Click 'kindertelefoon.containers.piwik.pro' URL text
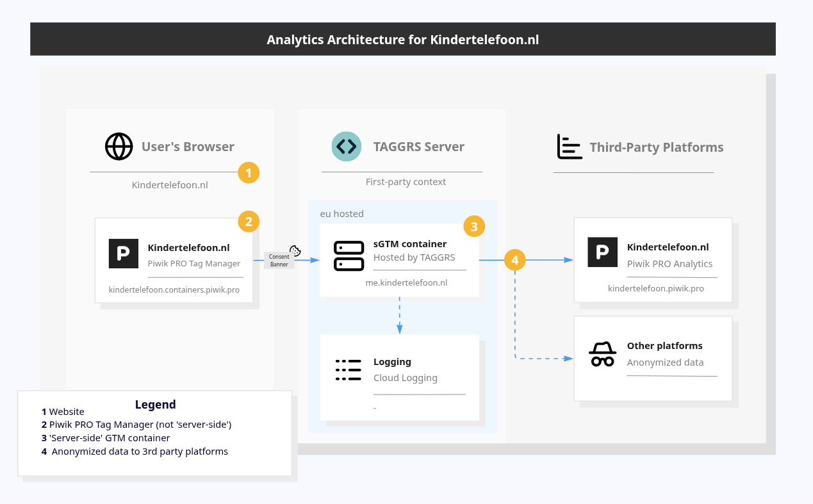Image resolution: width=813 pixels, height=504 pixels. click(x=174, y=289)
